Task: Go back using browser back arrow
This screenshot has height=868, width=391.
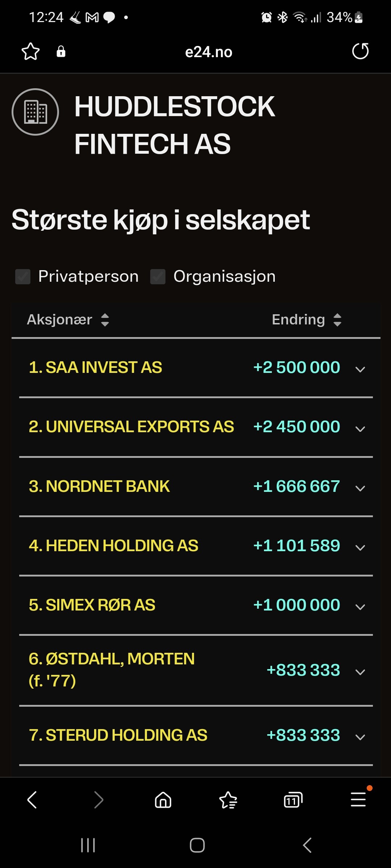Action: [32, 800]
